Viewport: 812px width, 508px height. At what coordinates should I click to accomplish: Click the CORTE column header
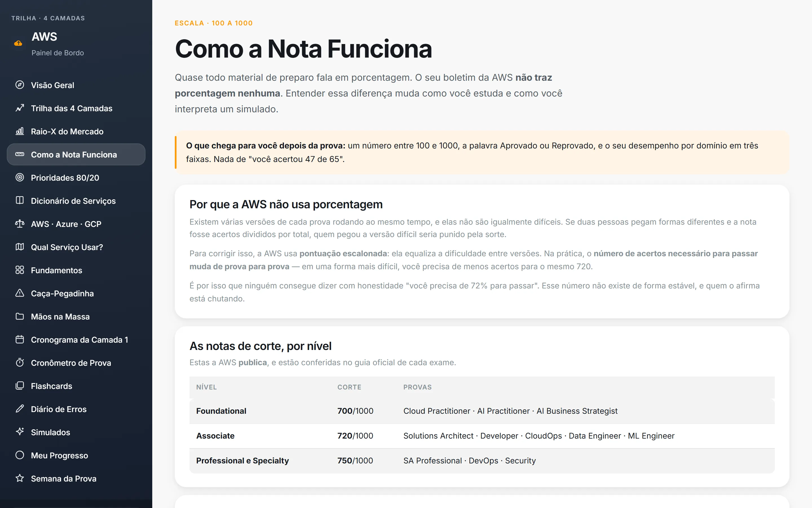pyautogui.click(x=349, y=387)
